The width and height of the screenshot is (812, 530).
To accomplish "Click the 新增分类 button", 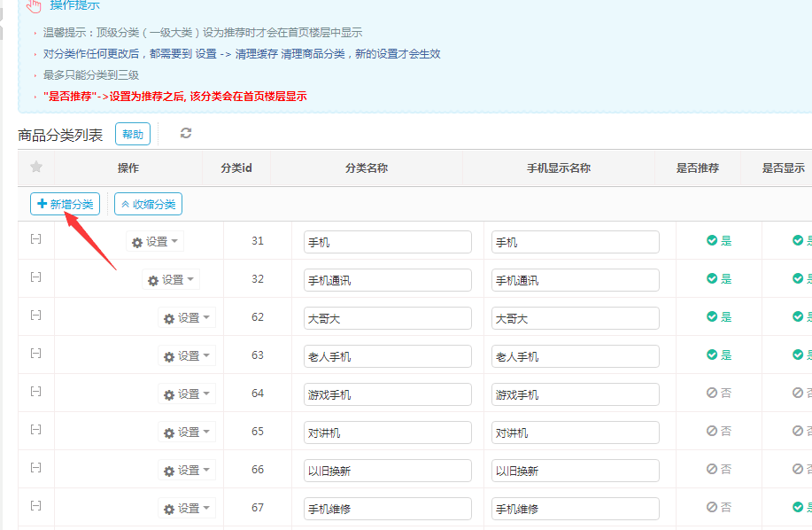I will coord(65,203).
